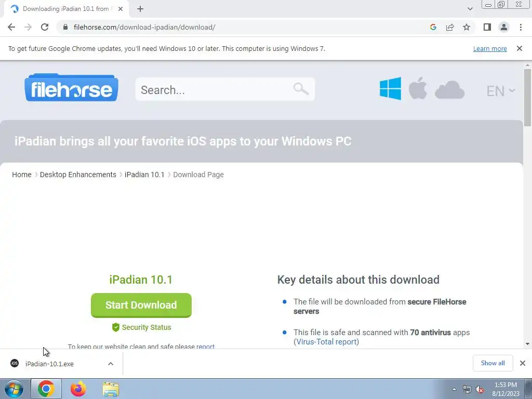Close the Downloading iPadian tab
532x399 pixels.
(121, 9)
